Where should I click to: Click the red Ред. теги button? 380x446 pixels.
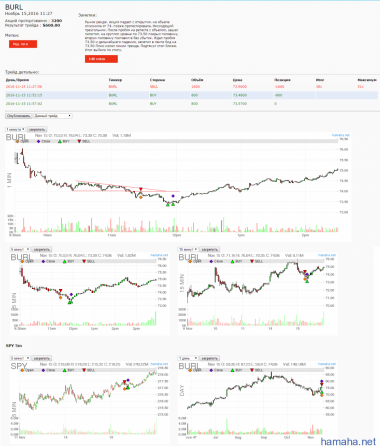[23, 44]
